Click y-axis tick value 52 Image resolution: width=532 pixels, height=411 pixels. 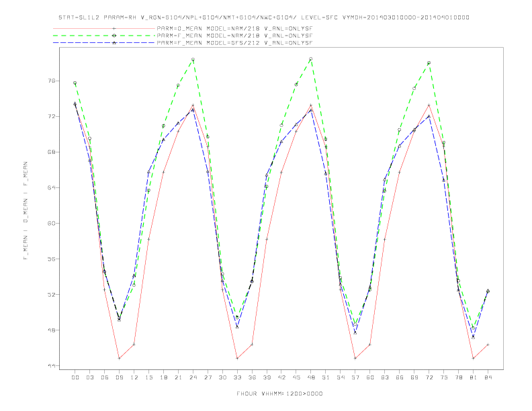tap(51, 295)
